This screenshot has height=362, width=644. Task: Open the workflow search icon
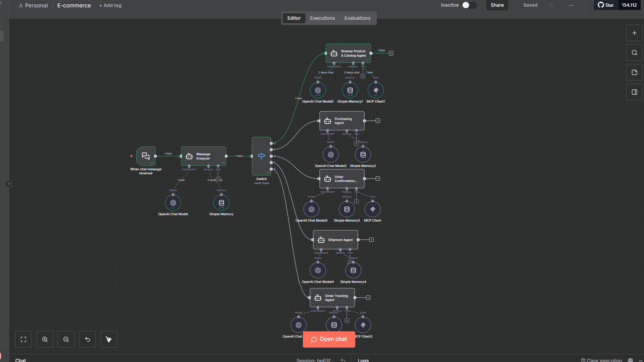pos(634,52)
